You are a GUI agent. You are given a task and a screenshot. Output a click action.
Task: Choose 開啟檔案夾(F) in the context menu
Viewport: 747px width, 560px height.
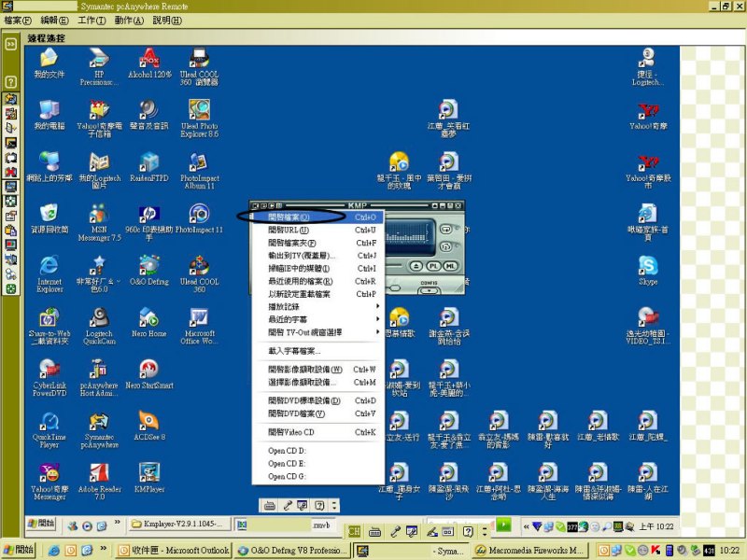coord(317,243)
